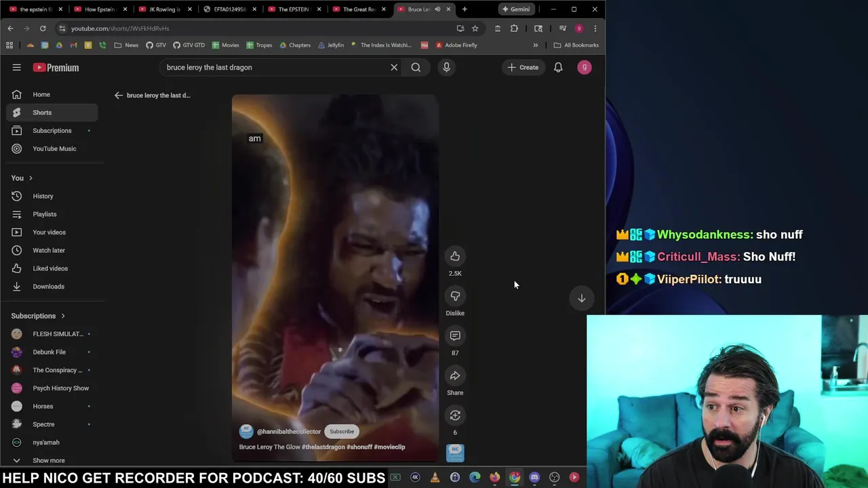This screenshot has height=488, width=868.
Task: Open OBS Studio from the taskbar
Action: pyautogui.click(x=554, y=477)
